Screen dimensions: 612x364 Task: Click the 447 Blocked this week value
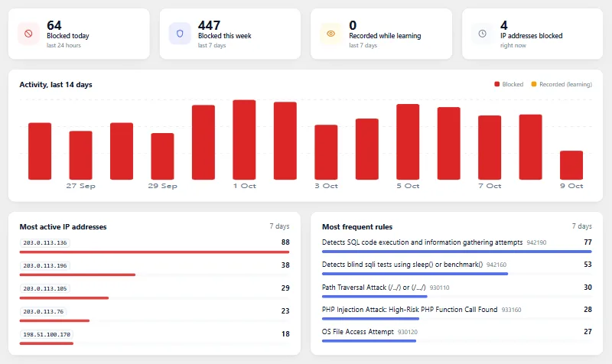(x=209, y=25)
